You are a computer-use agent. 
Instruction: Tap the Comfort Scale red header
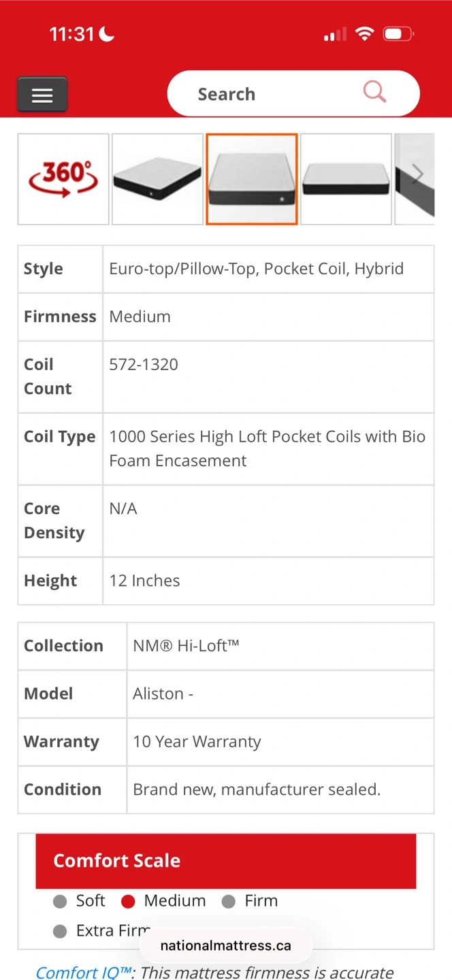click(226, 861)
